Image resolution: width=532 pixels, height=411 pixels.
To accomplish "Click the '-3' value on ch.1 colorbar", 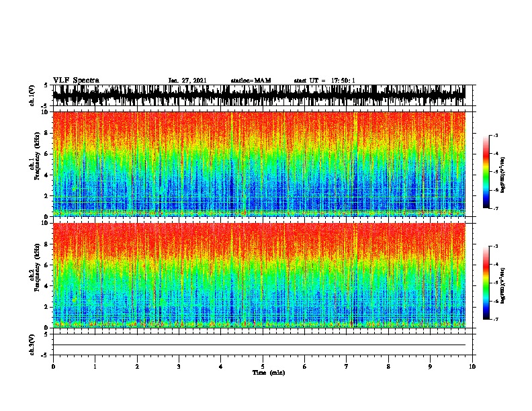I will coord(496,135).
